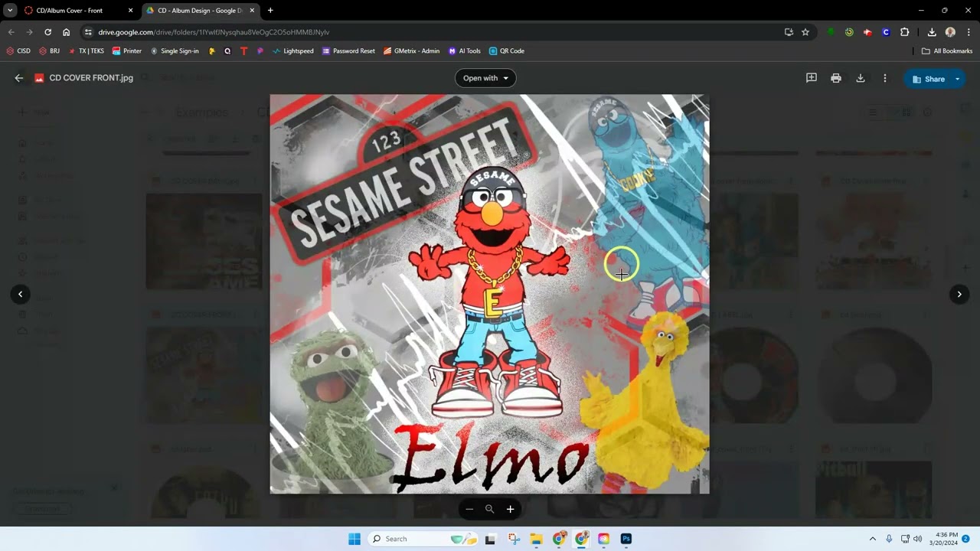Viewport: 980px width, 551px height.
Task: Open the tab search dropdown
Action: coord(10,11)
